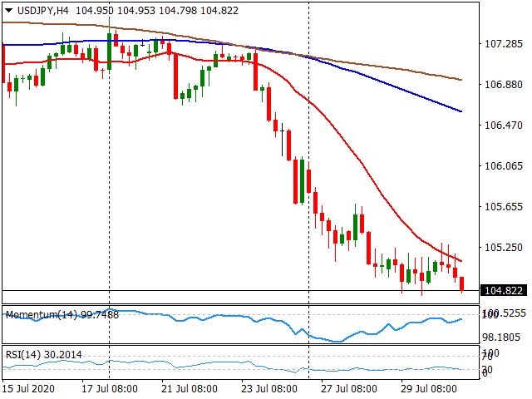The image size is (532, 399).
Task: Click price axis level 106.880
Action: (x=504, y=85)
